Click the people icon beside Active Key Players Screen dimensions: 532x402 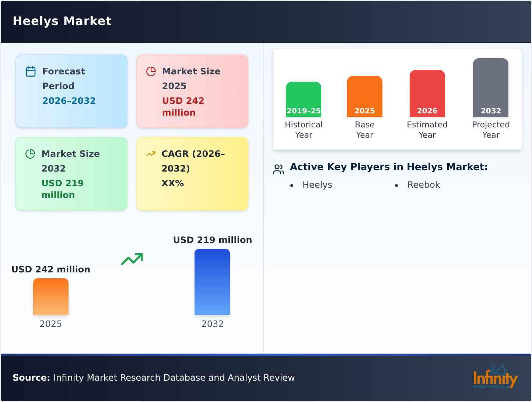[279, 169]
